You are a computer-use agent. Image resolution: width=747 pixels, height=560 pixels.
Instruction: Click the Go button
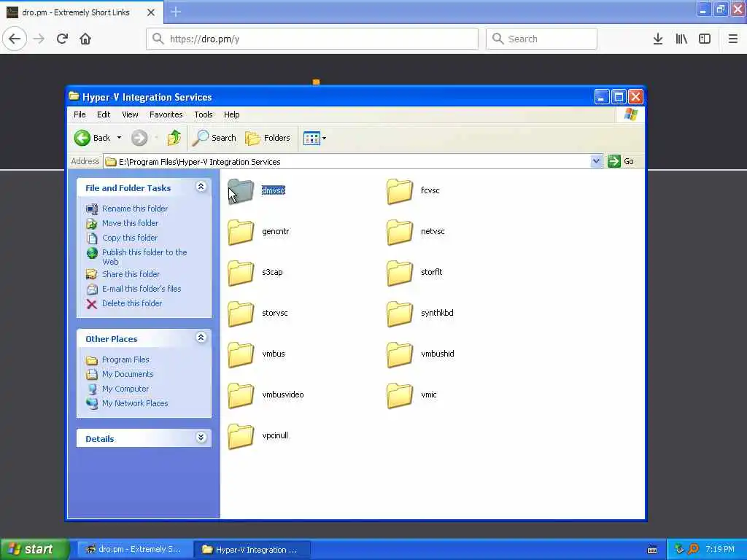[x=621, y=161]
